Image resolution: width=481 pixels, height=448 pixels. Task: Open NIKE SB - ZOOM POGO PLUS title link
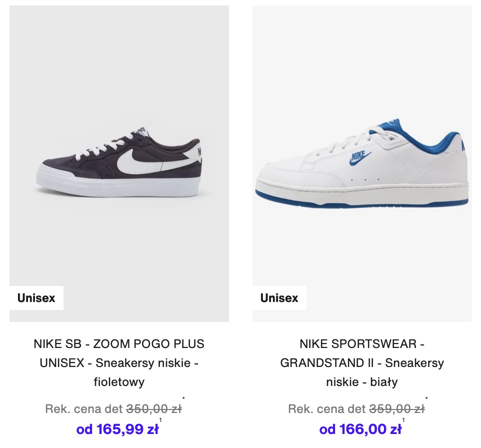point(119,362)
